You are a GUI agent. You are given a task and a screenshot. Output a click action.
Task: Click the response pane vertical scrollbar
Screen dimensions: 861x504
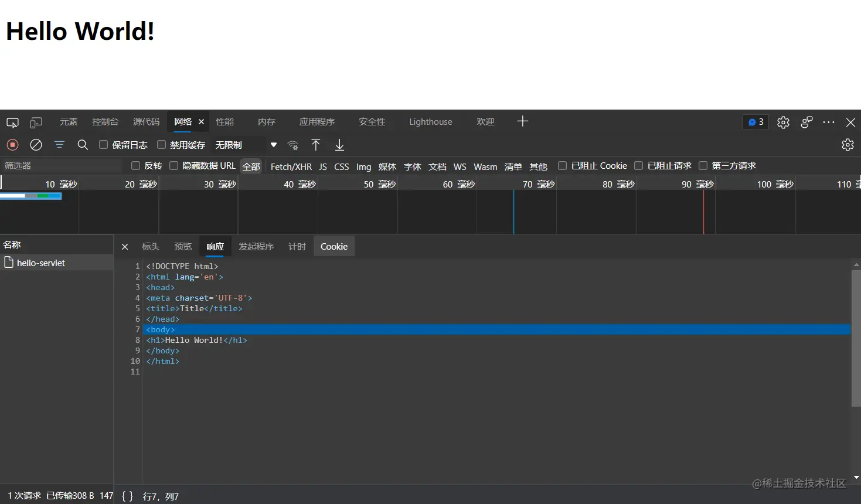pyautogui.click(x=856, y=338)
